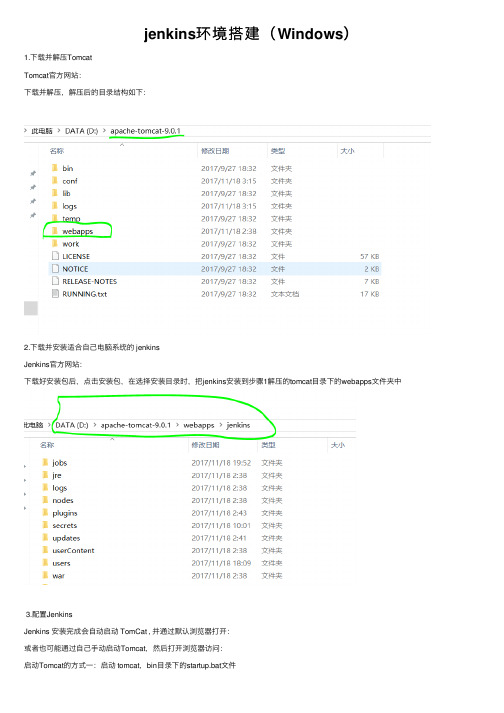Go to 此电脑 in the tomcat address bar
This screenshot has width=504, height=713.
click(42, 131)
